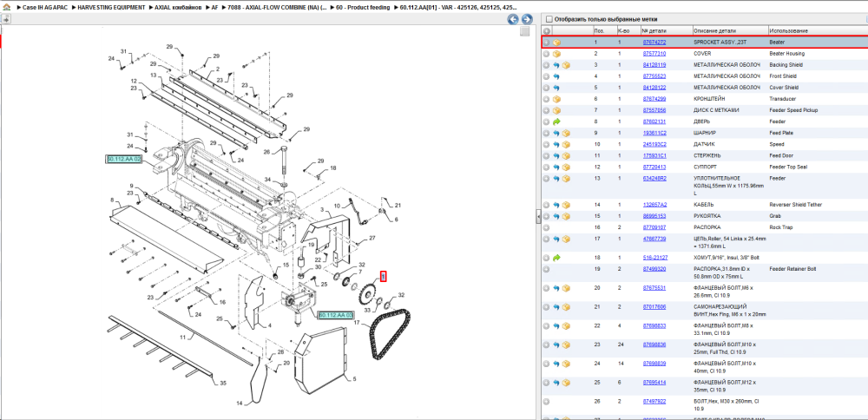Click green arrow icon for 516-23127
The image size is (868, 420).
[557, 258]
